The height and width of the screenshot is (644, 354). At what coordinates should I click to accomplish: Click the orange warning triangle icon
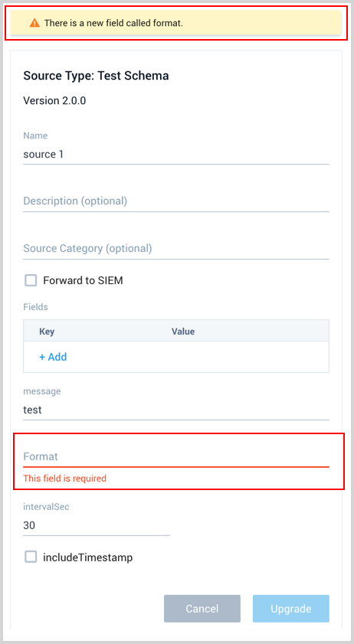pyautogui.click(x=34, y=23)
